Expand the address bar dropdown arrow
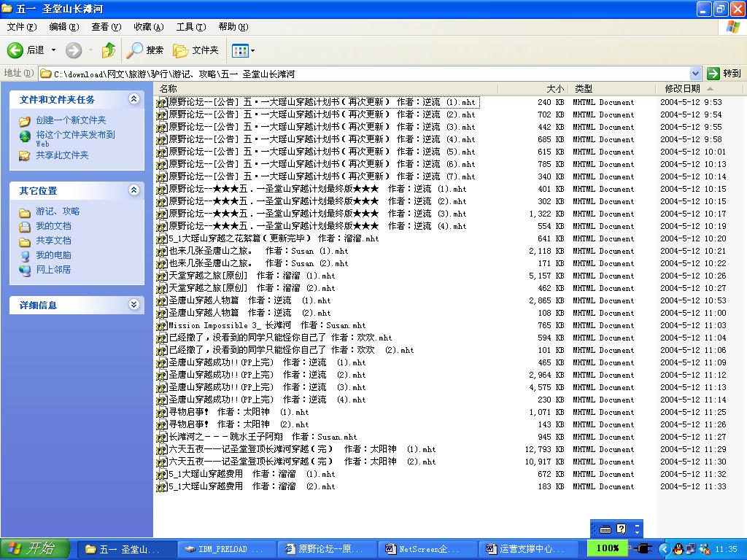This screenshot has height=560, width=747. [x=695, y=74]
